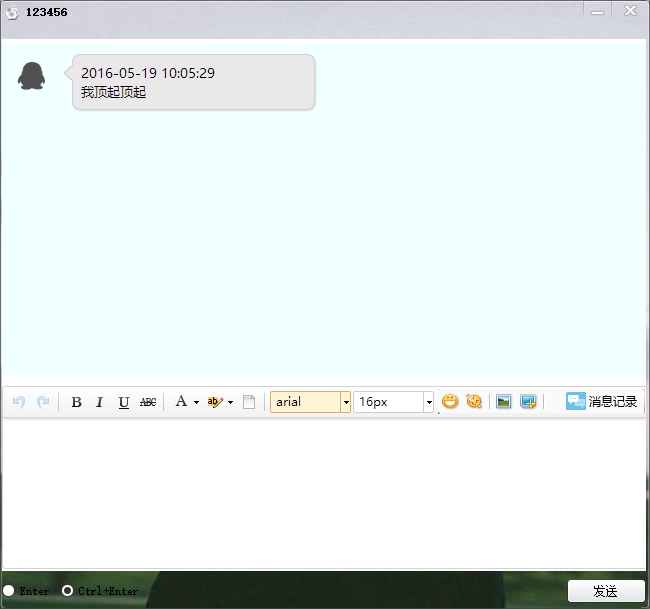Click the text highlight ab icon
The width and height of the screenshot is (650, 609).
click(215, 402)
